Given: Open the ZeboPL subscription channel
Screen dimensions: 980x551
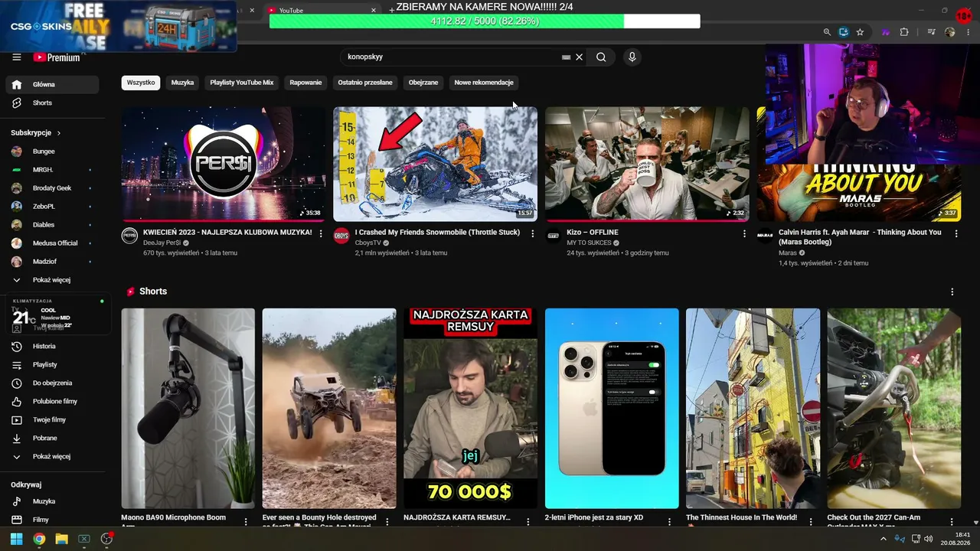Looking at the screenshot, I should (x=52, y=207).
